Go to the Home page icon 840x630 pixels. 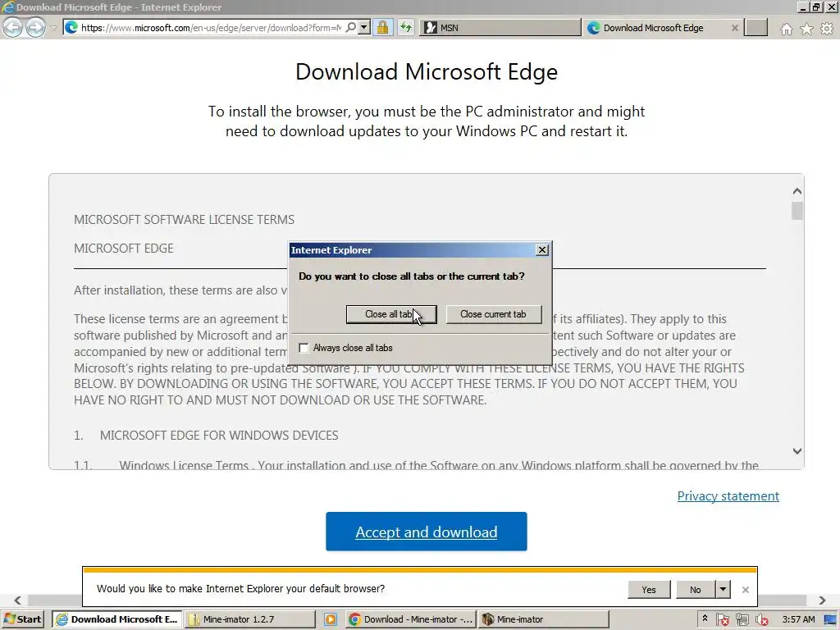pos(786,29)
